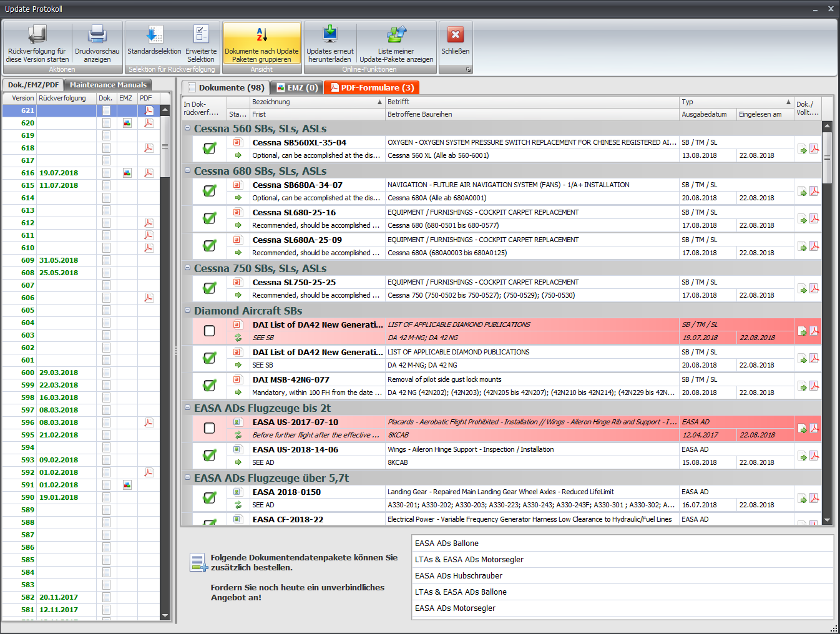
Task: Expand Online-Funktionen group dialog launcher
Action: point(469,70)
